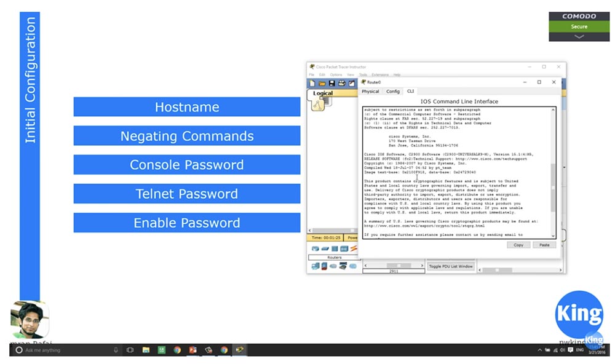Click the Telnet Password slide box
The height and width of the screenshot is (364, 615).
pos(187,193)
